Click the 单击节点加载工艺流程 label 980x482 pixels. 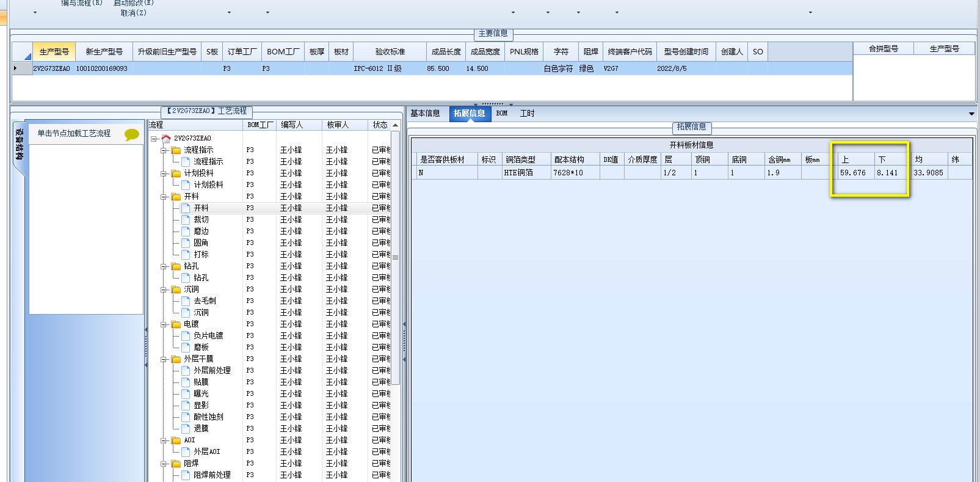74,133
